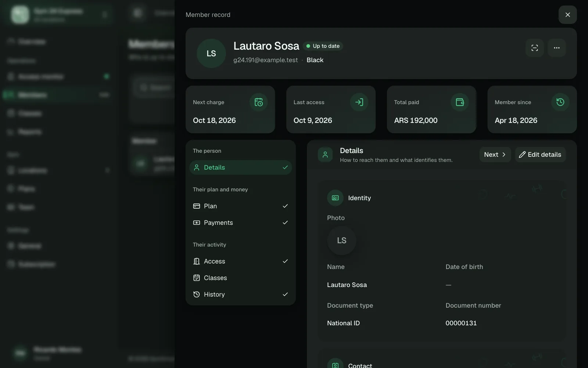Click the LS avatar in the header
This screenshot has width=588, height=368.
pyautogui.click(x=211, y=53)
